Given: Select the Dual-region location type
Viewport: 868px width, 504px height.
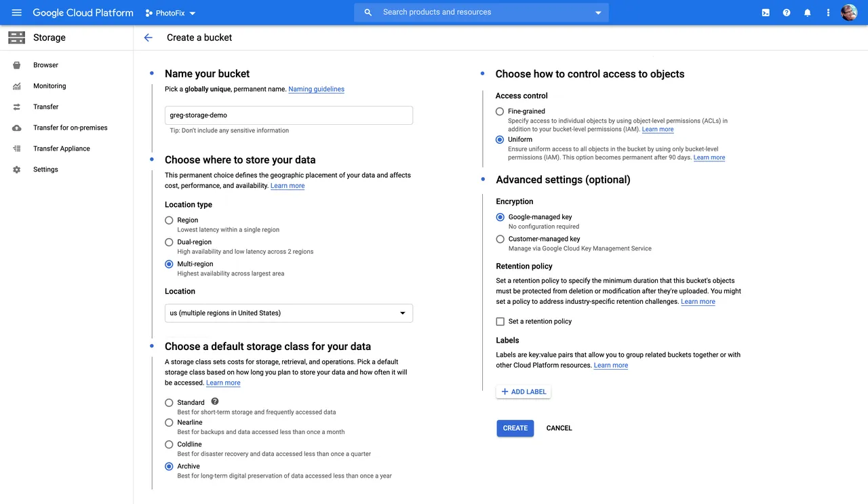Looking at the screenshot, I should coord(170,242).
